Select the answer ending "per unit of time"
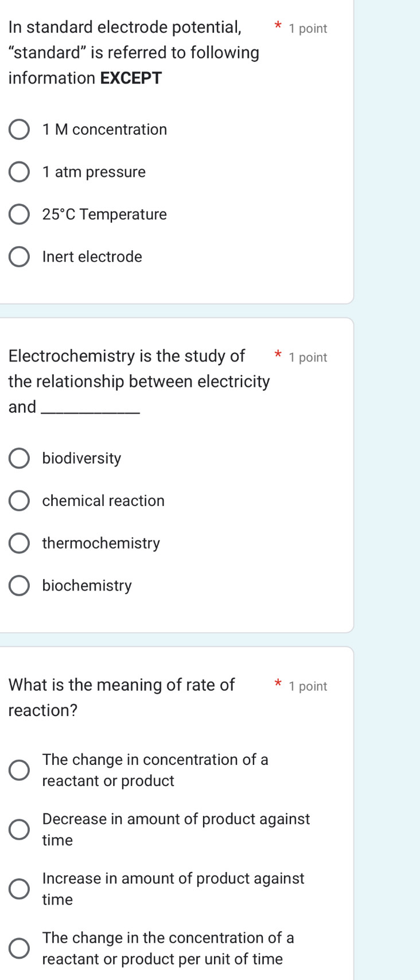Screen dimensions: 420x980 [x=19, y=948]
